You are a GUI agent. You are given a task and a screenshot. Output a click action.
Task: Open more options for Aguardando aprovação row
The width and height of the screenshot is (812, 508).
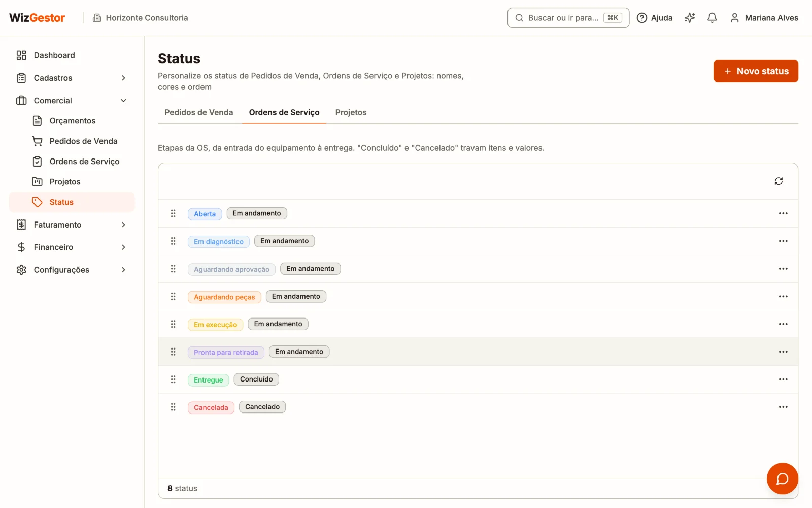[x=783, y=269]
